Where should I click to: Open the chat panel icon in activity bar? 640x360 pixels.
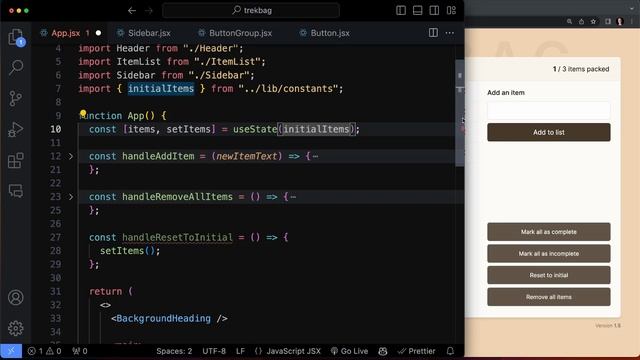[x=16, y=191]
